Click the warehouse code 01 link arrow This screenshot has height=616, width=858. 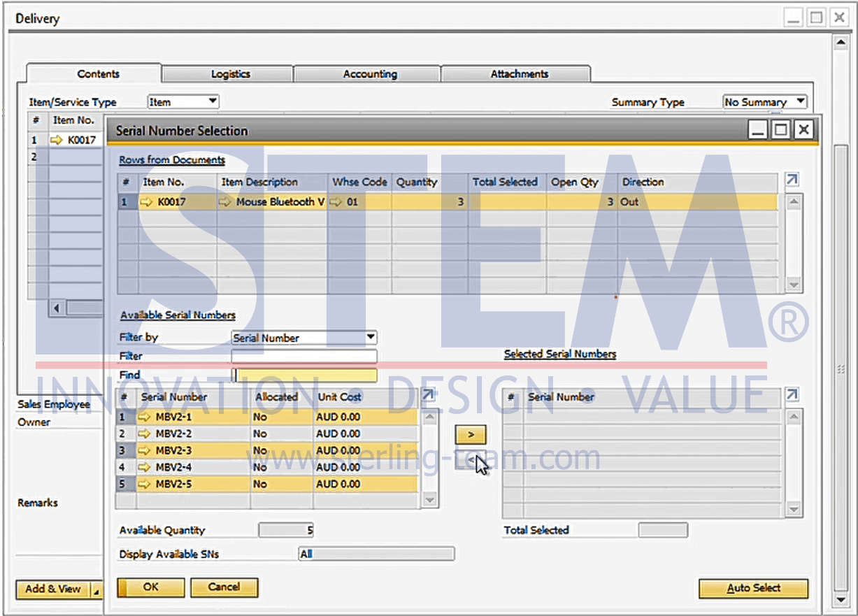click(336, 202)
